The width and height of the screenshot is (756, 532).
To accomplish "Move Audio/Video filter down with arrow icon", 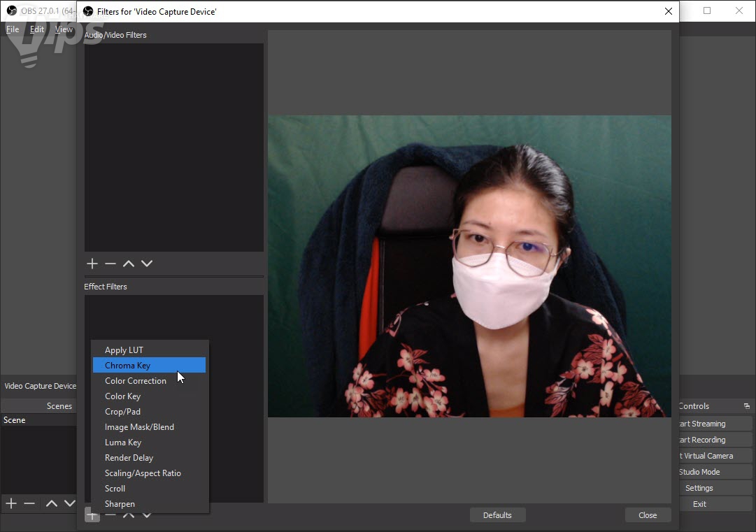I will (147, 264).
